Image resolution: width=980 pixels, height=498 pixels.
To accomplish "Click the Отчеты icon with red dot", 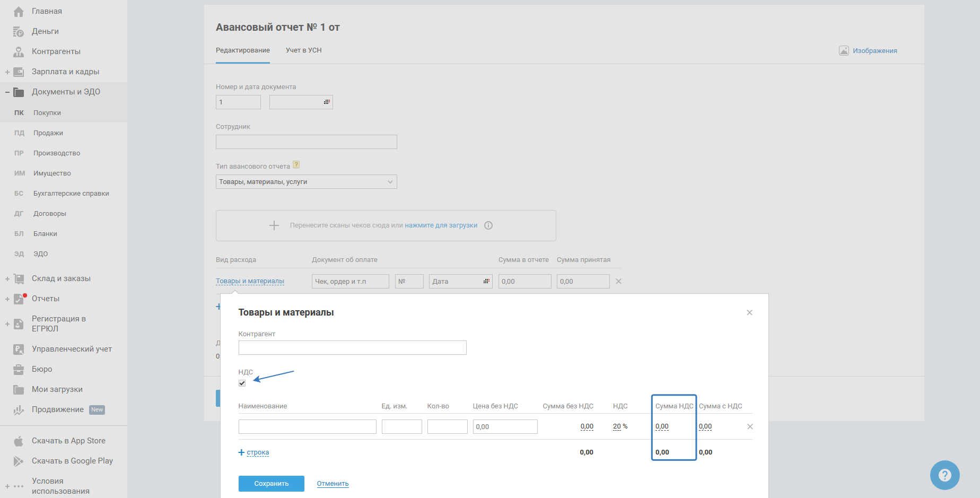I will 19,299.
